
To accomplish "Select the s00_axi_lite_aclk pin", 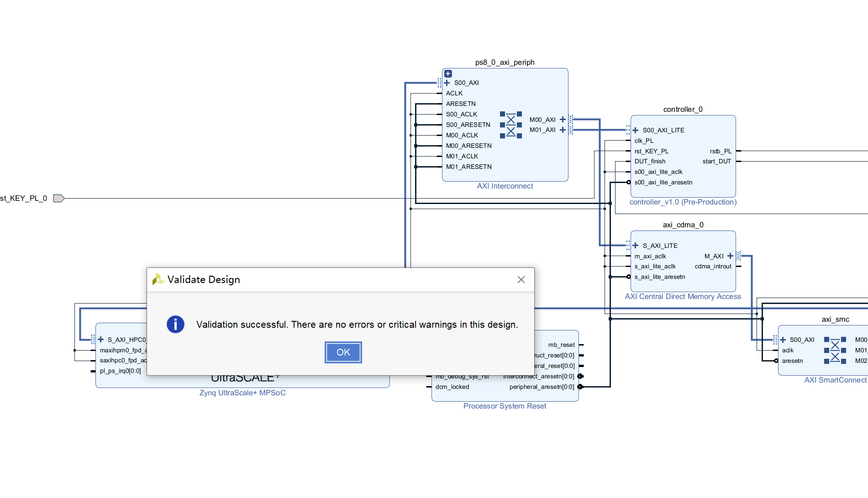I will [x=658, y=172].
